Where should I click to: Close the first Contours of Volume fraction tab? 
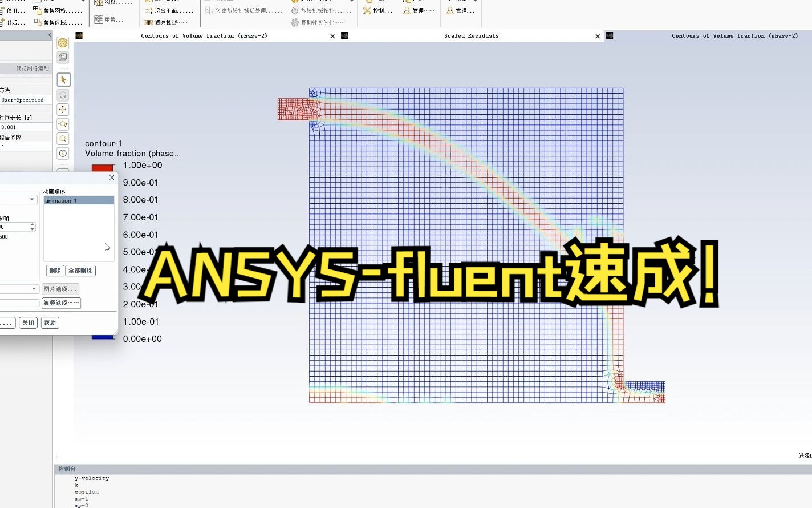(x=332, y=36)
